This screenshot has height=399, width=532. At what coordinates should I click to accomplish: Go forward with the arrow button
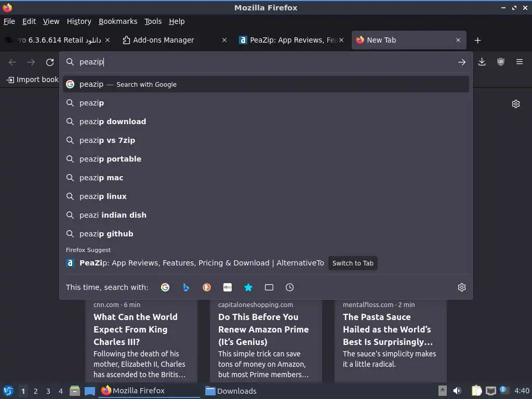point(31,62)
